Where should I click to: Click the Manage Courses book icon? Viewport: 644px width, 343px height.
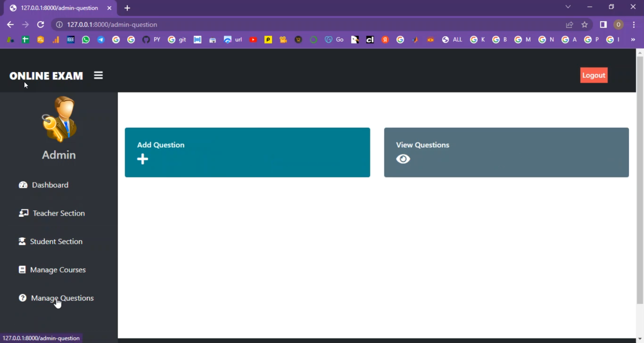[x=22, y=270]
